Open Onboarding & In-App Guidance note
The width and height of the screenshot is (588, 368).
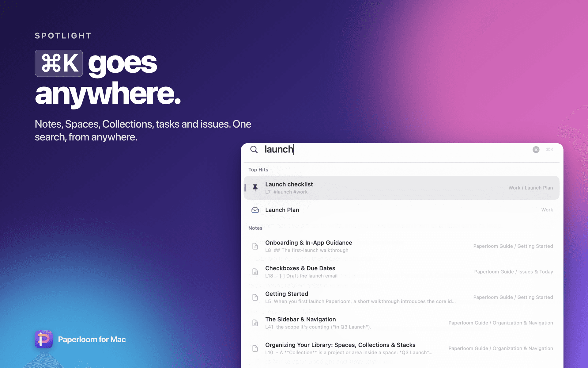pos(401,246)
